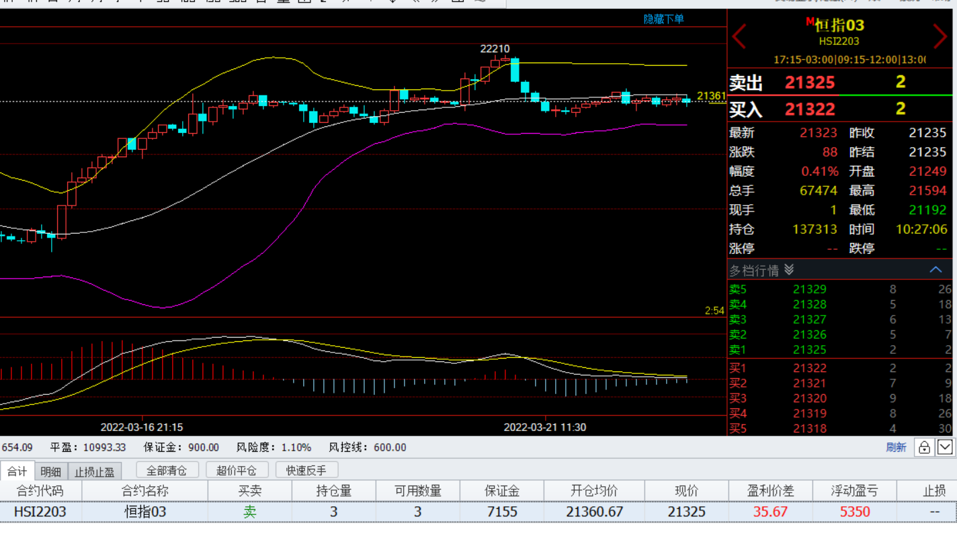Click the 开仓均价 column header
This screenshot has width=957, height=560.
click(594, 491)
